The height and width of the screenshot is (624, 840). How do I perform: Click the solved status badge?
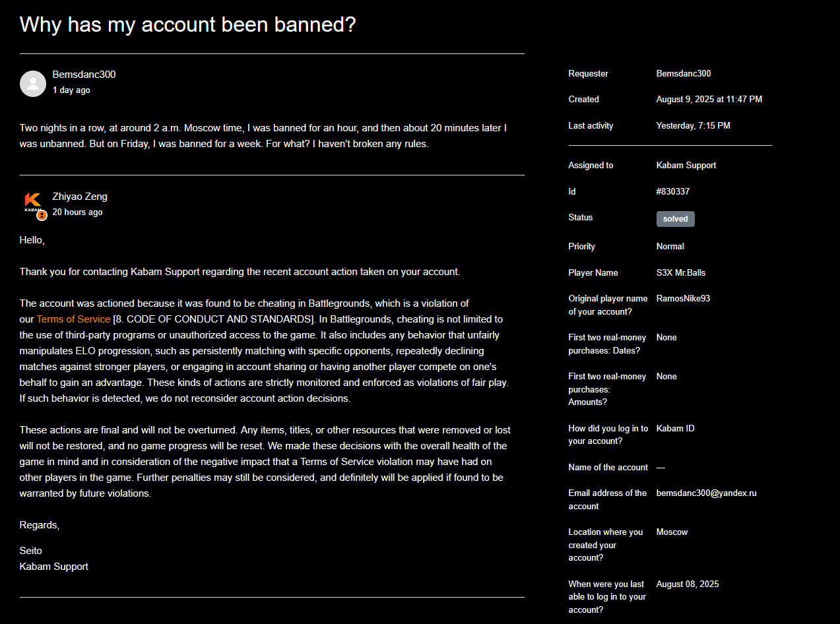point(675,219)
